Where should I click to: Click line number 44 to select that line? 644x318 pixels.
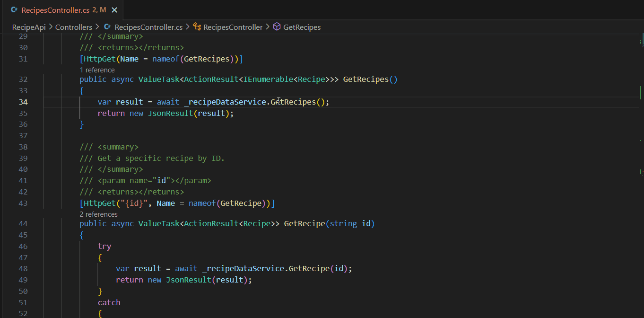click(23, 223)
